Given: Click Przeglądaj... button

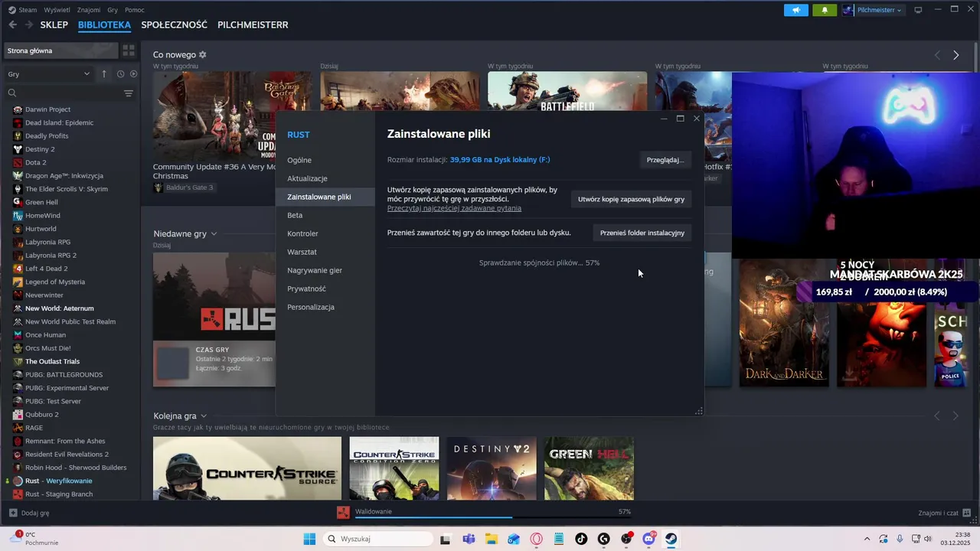Looking at the screenshot, I should coord(665,160).
